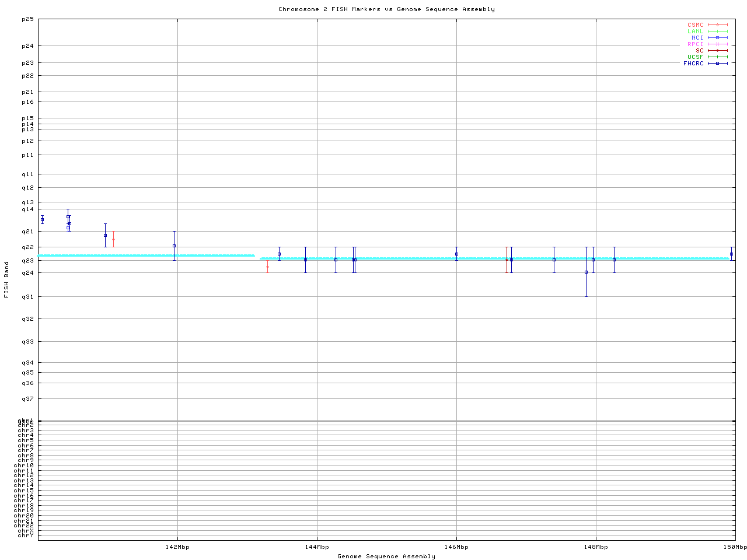
Task: Click the p23 band label
Action: pos(27,63)
